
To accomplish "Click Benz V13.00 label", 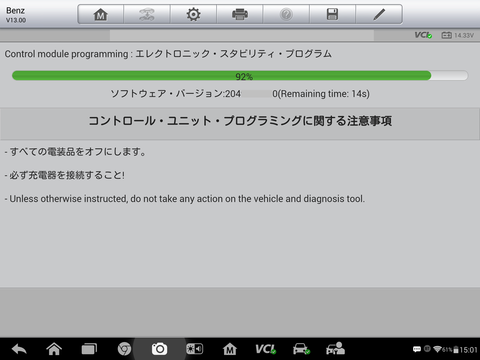I will [x=16, y=15].
